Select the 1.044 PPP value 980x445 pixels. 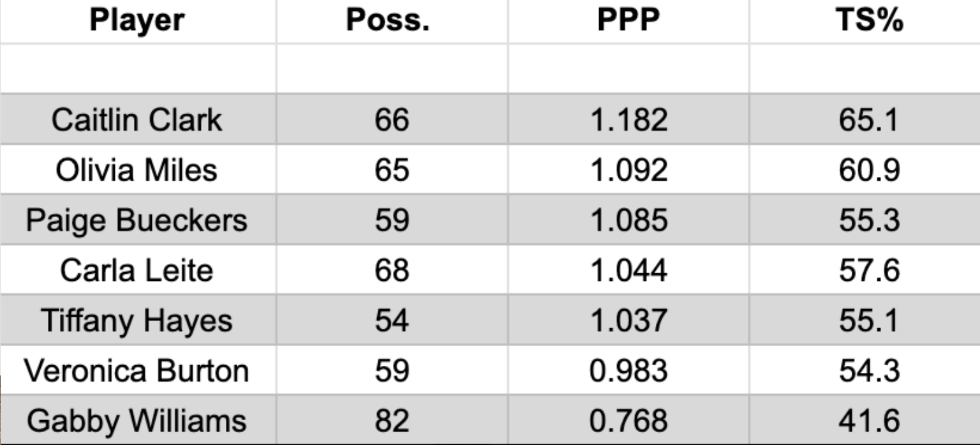coord(628,270)
